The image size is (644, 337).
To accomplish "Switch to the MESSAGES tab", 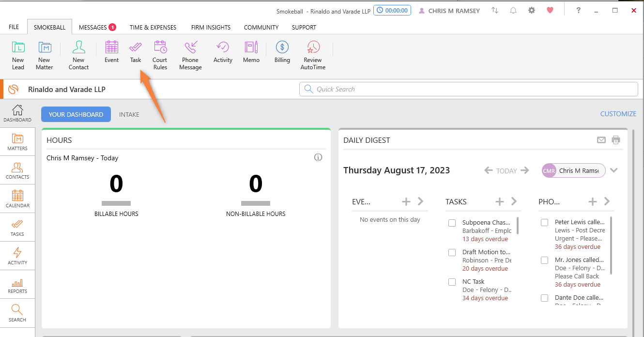I will [x=97, y=28].
